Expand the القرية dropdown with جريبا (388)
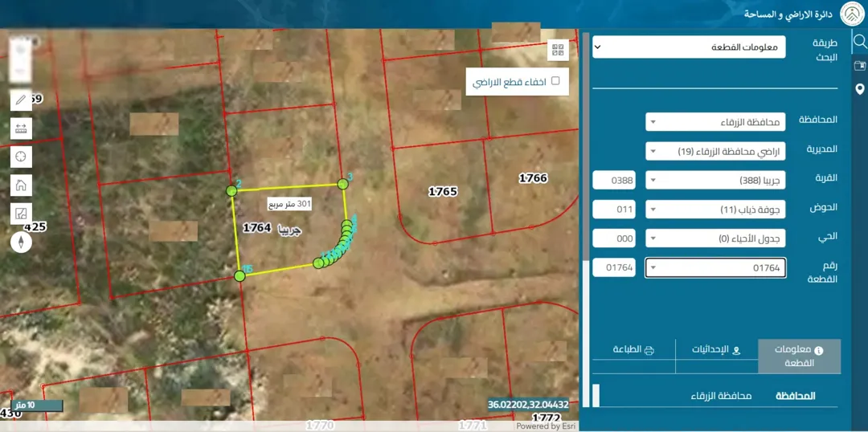This screenshot has height=432, width=868. (x=715, y=180)
